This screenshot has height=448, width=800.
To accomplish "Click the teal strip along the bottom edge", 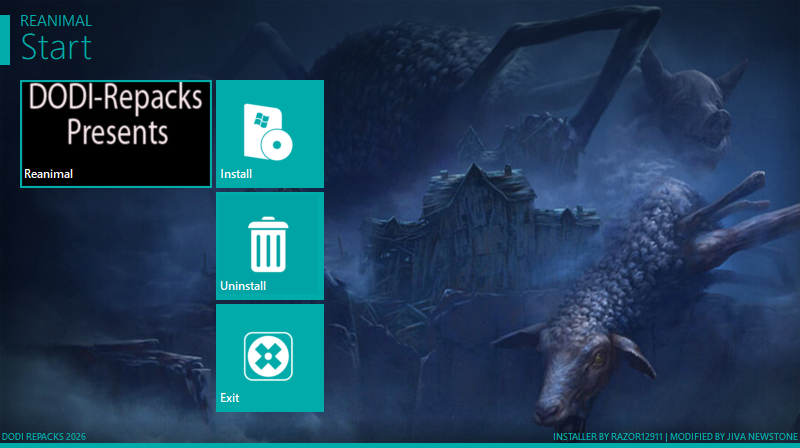I will (x=400, y=445).
